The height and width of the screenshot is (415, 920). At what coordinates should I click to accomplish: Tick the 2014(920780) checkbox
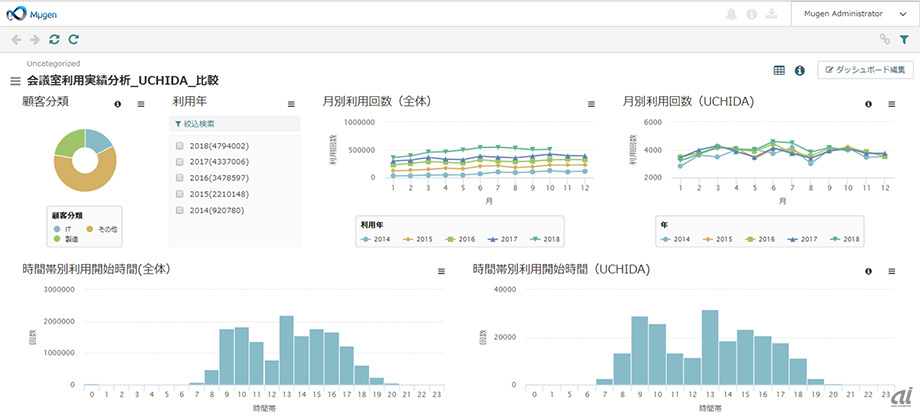pos(179,210)
